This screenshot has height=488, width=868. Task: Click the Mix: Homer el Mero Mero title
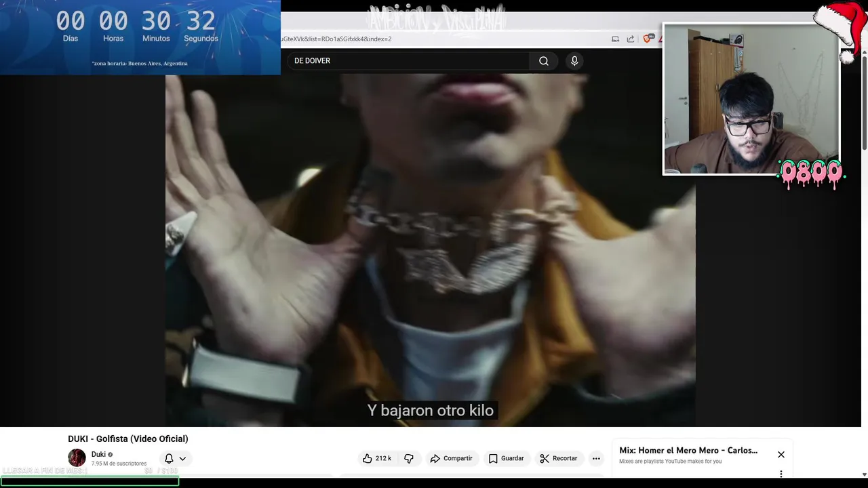pos(688,450)
